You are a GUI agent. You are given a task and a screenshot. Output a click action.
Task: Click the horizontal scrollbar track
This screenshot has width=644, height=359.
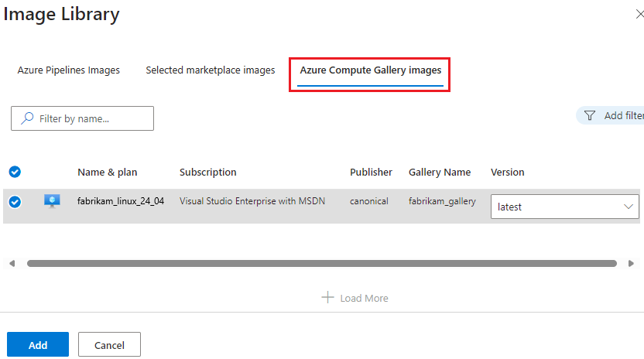pos(321,264)
